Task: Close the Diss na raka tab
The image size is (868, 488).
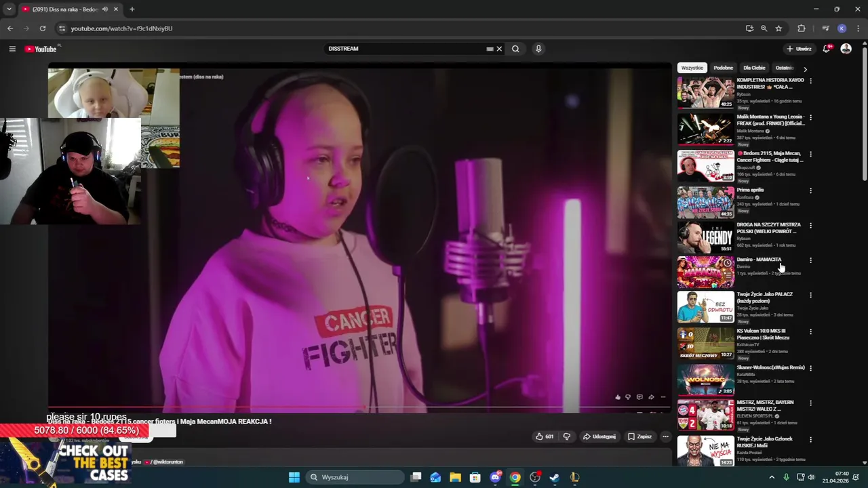Action: coord(116,9)
